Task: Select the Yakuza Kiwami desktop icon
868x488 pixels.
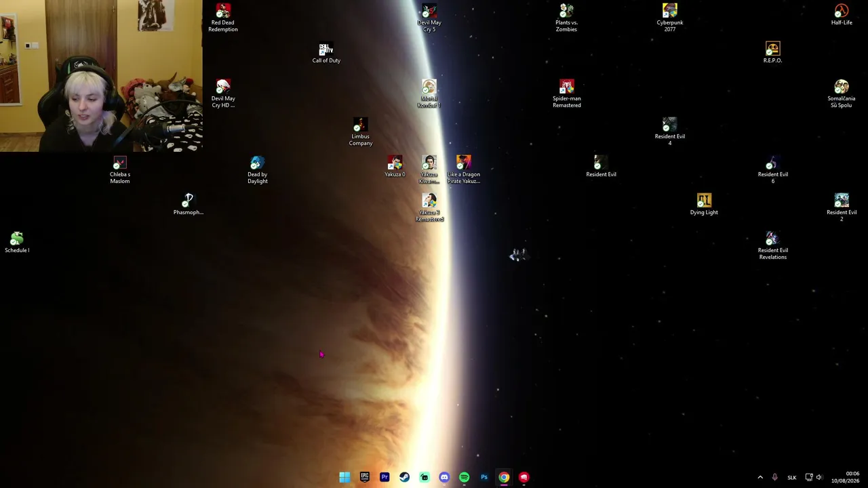Action: [x=429, y=169]
